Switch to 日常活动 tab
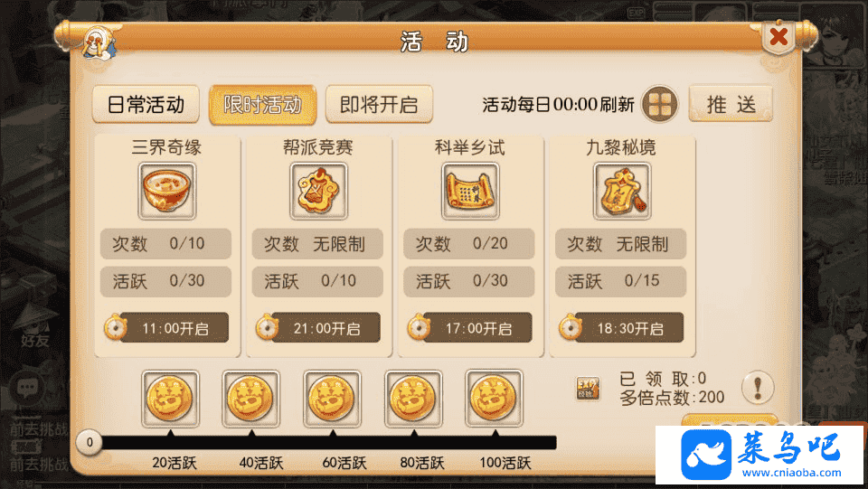This screenshot has width=868, height=489. 146,104
